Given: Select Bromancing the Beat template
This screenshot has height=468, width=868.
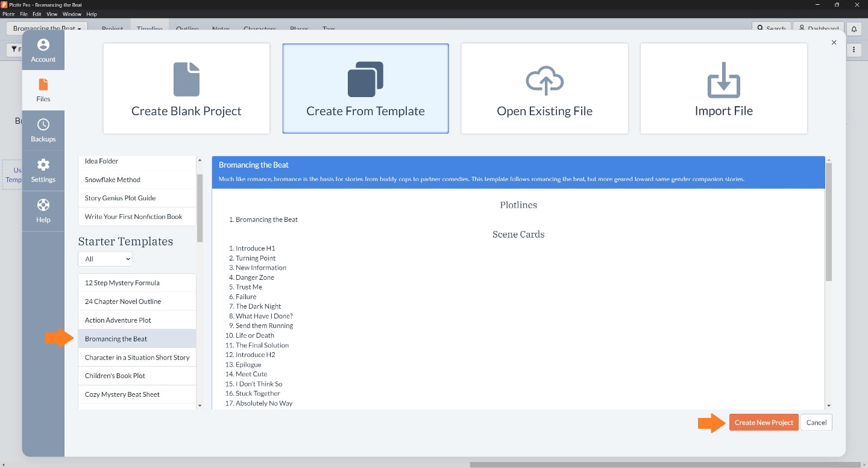Looking at the screenshot, I should tap(137, 339).
